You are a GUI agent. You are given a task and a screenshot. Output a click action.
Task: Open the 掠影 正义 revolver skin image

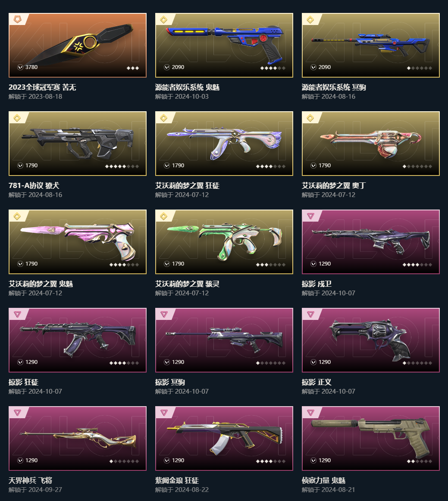point(371,340)
